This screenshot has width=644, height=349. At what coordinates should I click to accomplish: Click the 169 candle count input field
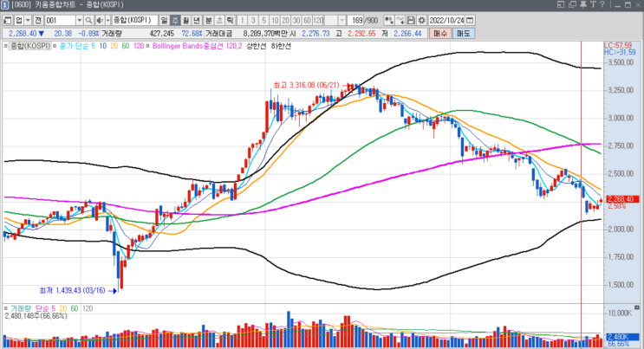(x=362, y=20)
